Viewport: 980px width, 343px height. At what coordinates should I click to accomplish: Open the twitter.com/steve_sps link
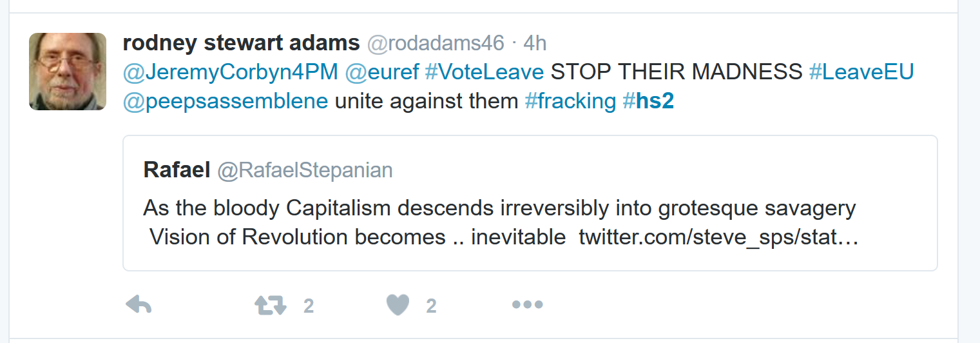(718, 237)
